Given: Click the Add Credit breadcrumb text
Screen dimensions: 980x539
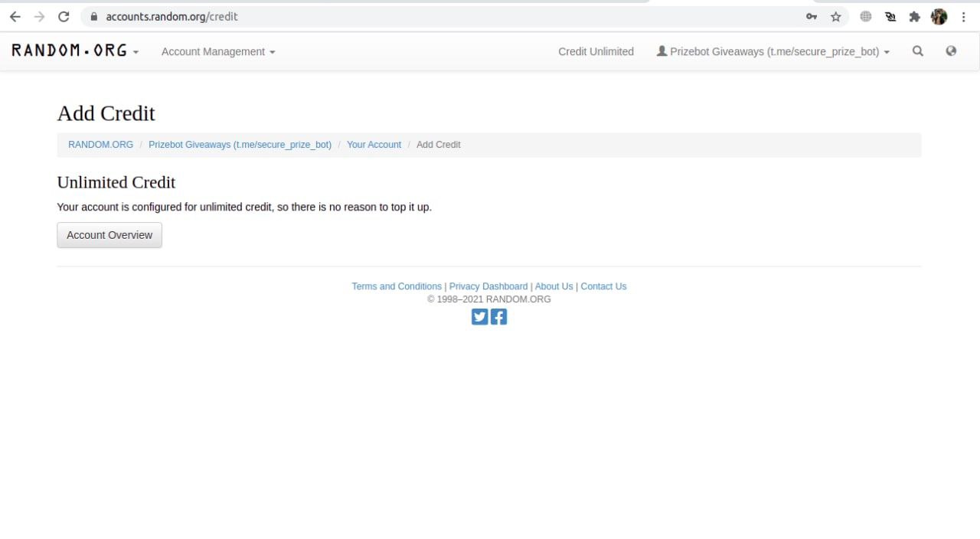Looking at the screenshot, I should point(439,145).
